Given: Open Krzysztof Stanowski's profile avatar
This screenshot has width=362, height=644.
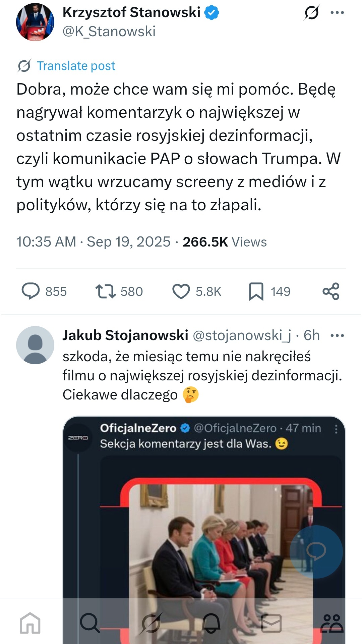Looking at the screenshot, I should pyautogui.click(x=35, y=22).
